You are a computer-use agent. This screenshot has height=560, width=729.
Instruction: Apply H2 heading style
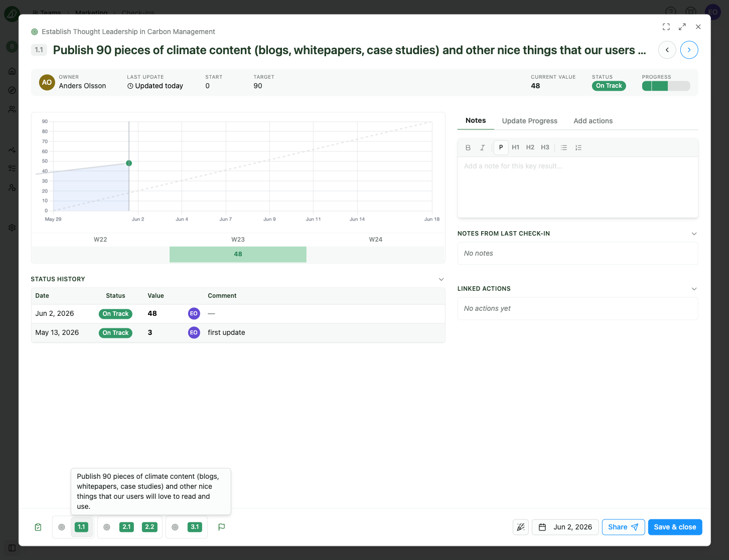pos(530,147)
